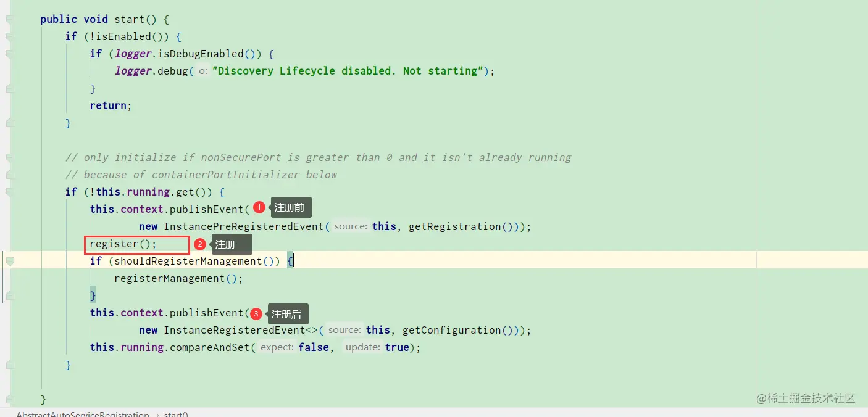Viewport: 868px width, 417px height.
Task: Click fold end marker at method closing brace
Action: click(10, 400)
